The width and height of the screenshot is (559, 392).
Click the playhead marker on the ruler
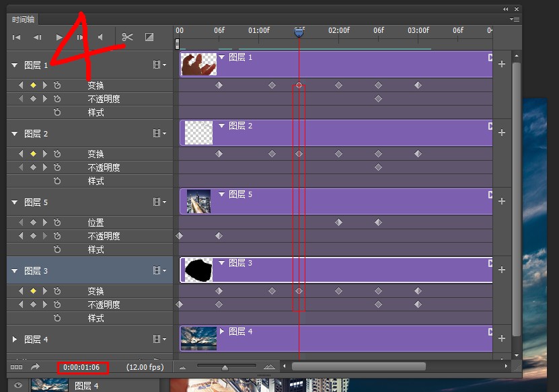click(x=299, y=32)
